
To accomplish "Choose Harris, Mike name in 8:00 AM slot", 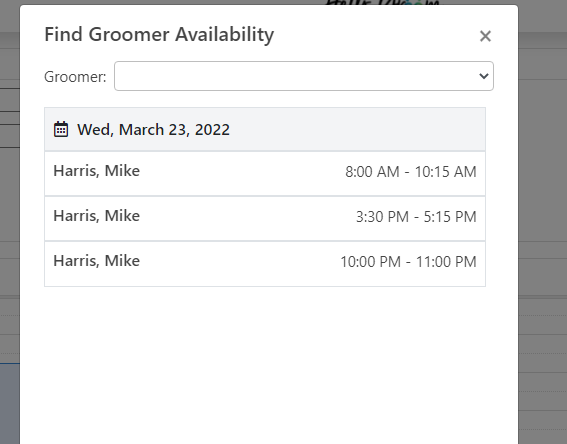I will tap(97, 171).
